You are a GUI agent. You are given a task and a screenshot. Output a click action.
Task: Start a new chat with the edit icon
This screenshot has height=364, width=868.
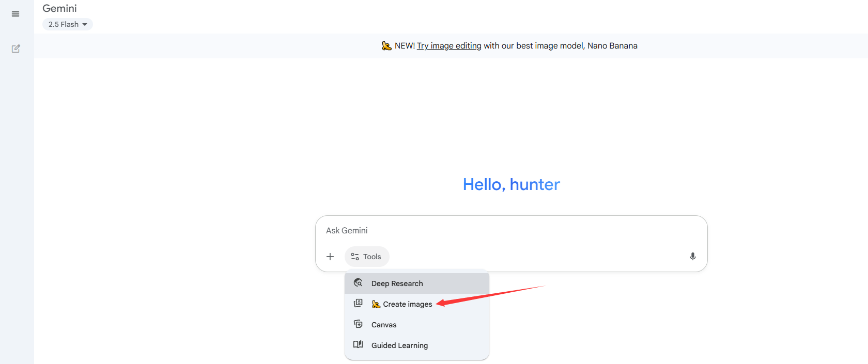pos(16,49)
